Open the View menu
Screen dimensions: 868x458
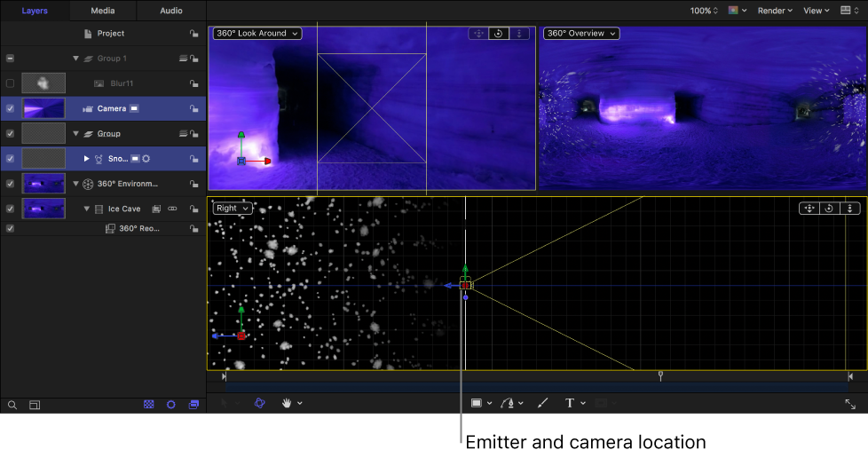(x=817, y=11)
